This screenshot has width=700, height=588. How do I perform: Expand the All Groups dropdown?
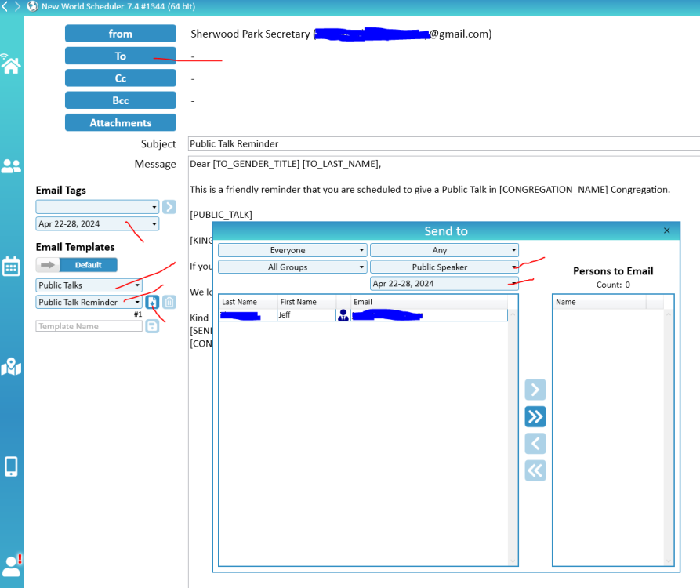click(292, 267)
